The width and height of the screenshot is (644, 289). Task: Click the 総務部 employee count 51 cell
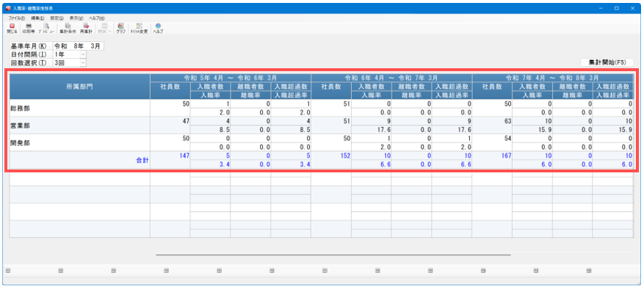(x=331, y=109)
